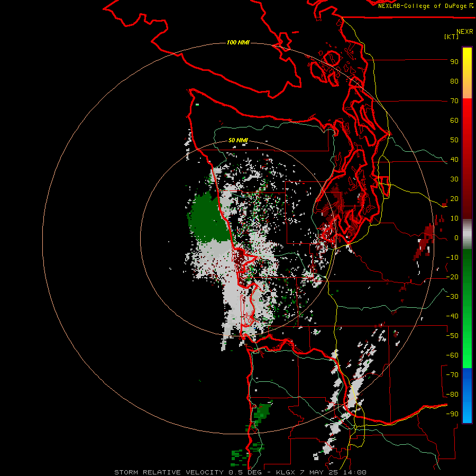Viewport: 476px width, 476px height.
Task: Select the -70 value on velocity scale
Action: [452, 375]
